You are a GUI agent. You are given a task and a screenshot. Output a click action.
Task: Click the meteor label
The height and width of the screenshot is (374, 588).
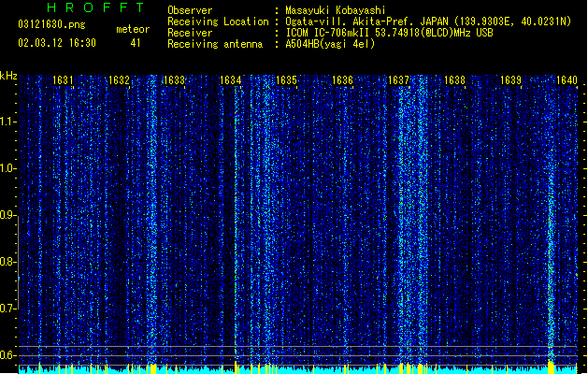(x=133, y=29)
